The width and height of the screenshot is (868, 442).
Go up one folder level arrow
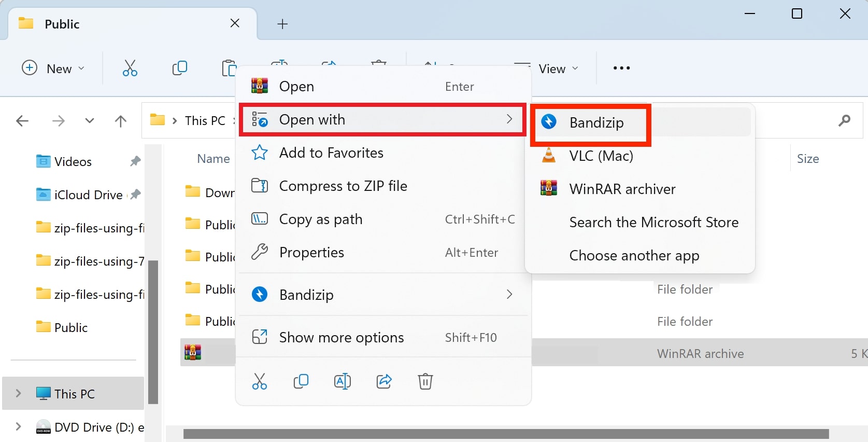pos(121,121)
